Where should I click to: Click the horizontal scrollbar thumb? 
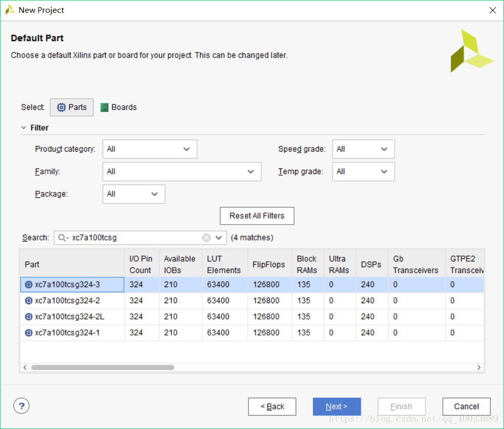103,367
